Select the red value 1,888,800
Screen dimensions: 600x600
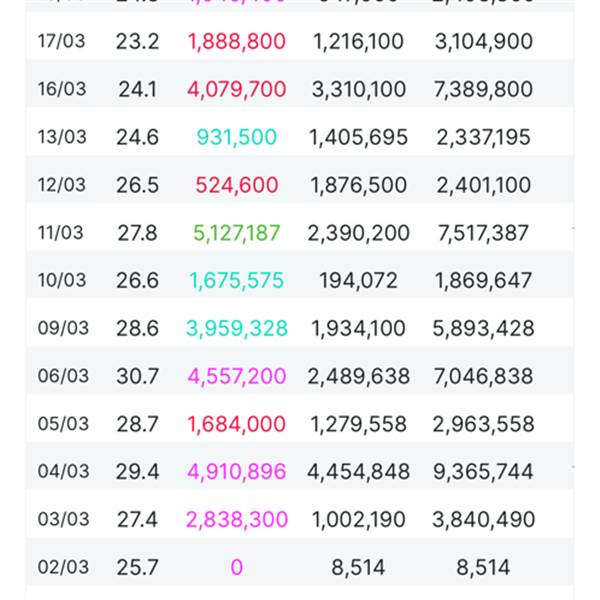(x=236, y=41)
